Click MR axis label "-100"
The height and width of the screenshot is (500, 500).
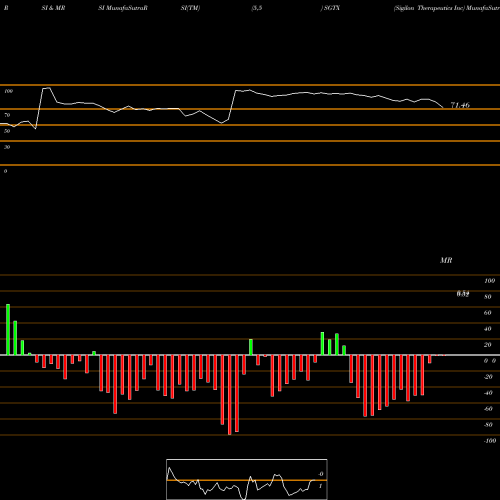489,441
